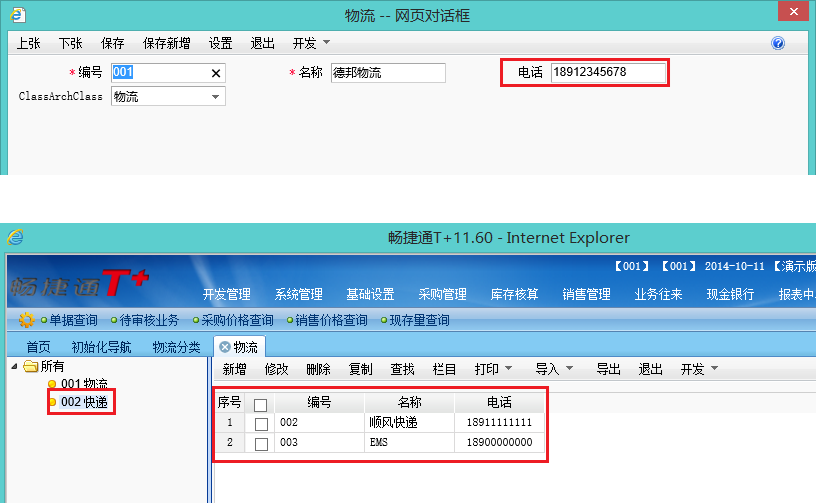Click 栏目 in list toolbar
This screenshot has height=503, width=816.
coord(444,369)
